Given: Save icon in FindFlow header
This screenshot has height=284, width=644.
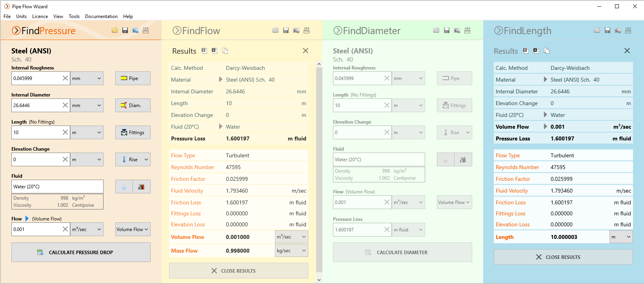Looking at the screenshot, I should point(286,30).
